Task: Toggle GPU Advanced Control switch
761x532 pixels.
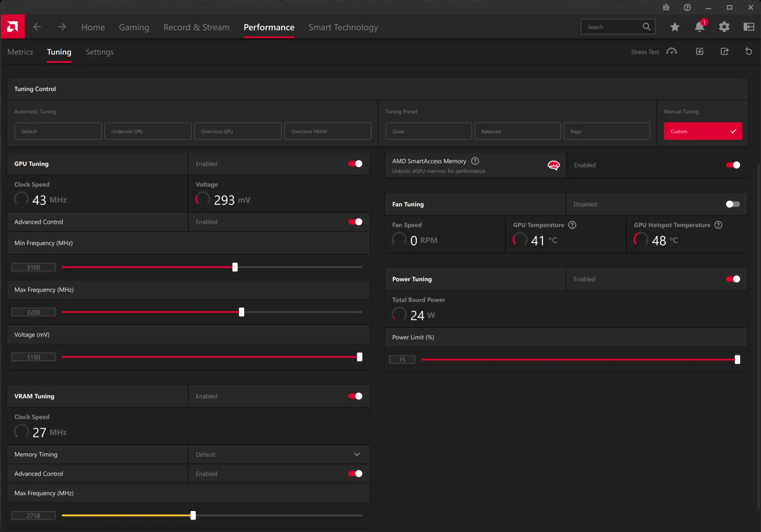Action: 355,222
